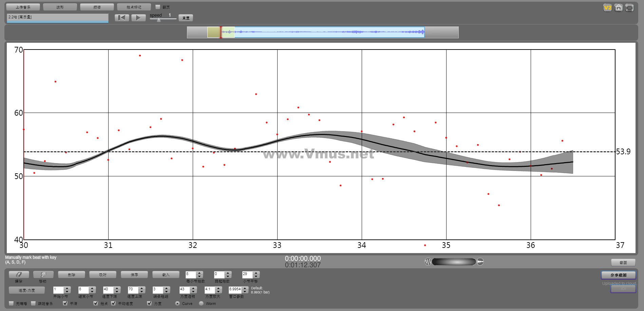Uncheck the 平均速度 checkbox
644x311 pixels.
[113, 303]
